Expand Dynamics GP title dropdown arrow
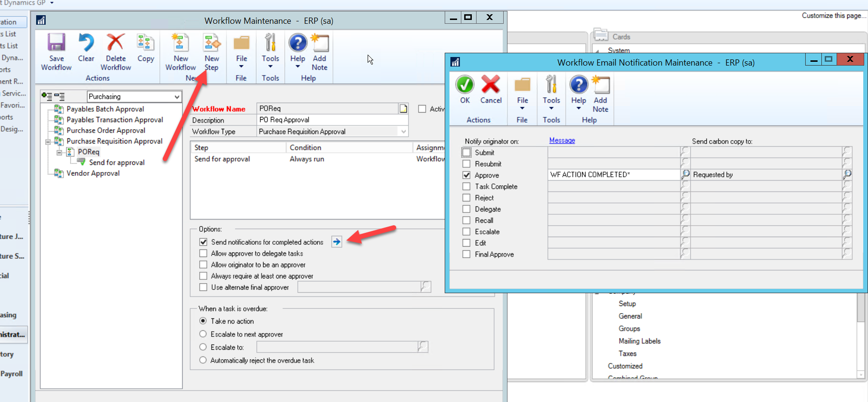Viewport: 868px width, 402px height. tap(52, 3)
